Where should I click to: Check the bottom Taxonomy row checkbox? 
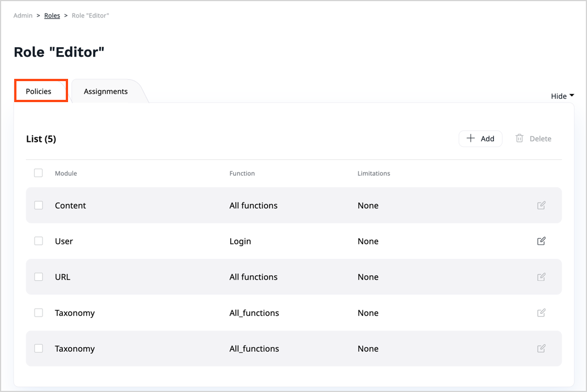pyautogui.click(x=39, y=348)
